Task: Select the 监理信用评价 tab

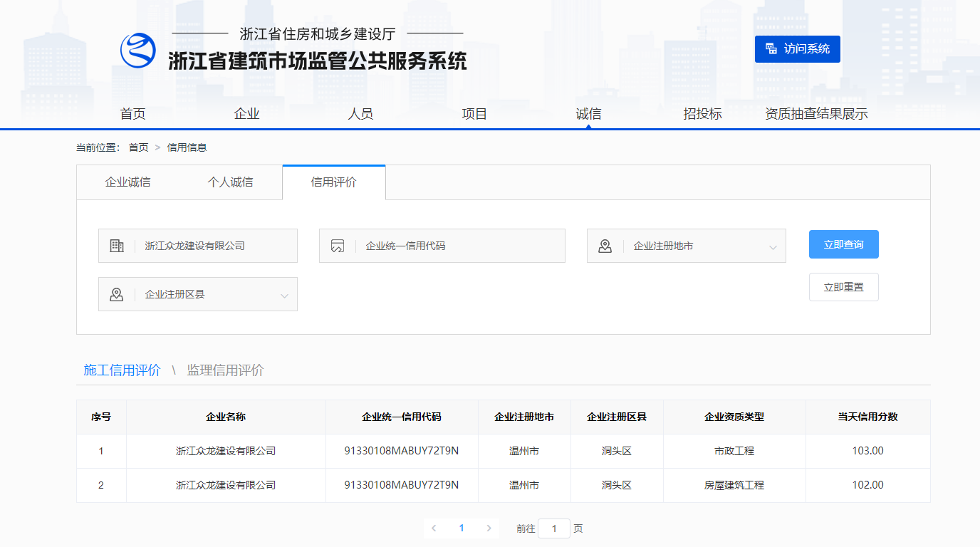Action: [225, 370]
